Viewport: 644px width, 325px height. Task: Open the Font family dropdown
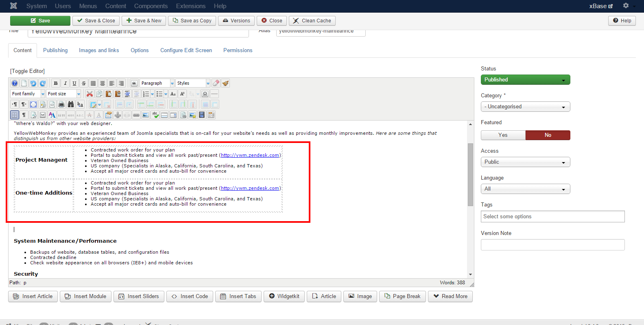point(28,94)
